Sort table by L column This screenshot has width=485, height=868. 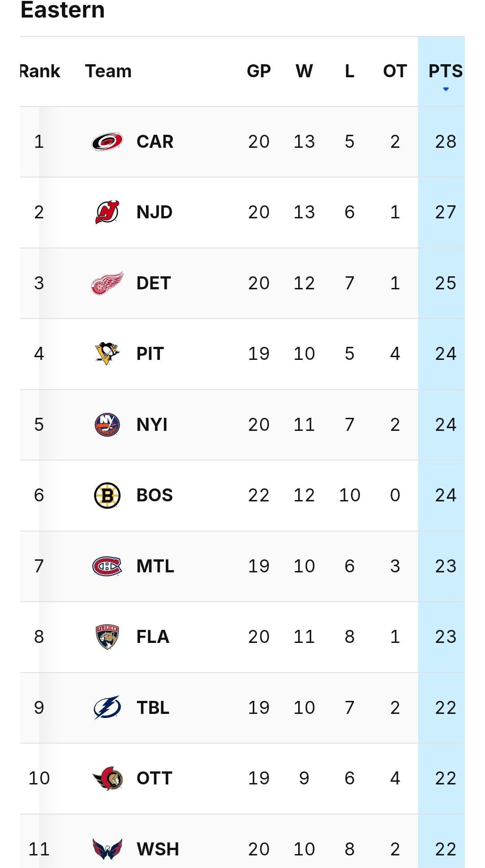pos(349,71)
